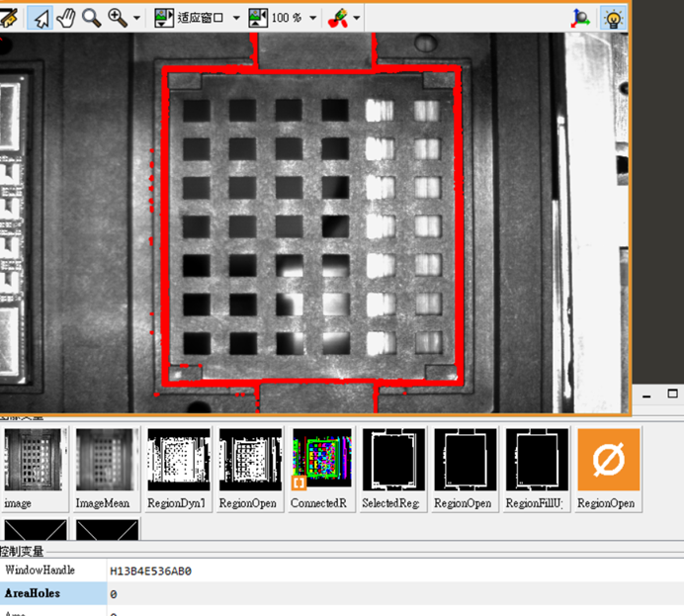
Task: Open the 适应窗口 dropdown arrow
Action: point(237,19)
